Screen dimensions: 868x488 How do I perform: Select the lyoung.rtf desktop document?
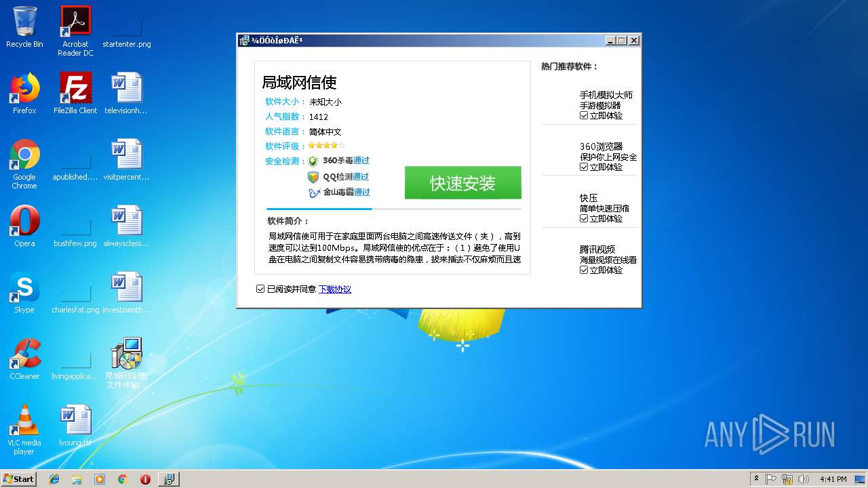(75, 426)
